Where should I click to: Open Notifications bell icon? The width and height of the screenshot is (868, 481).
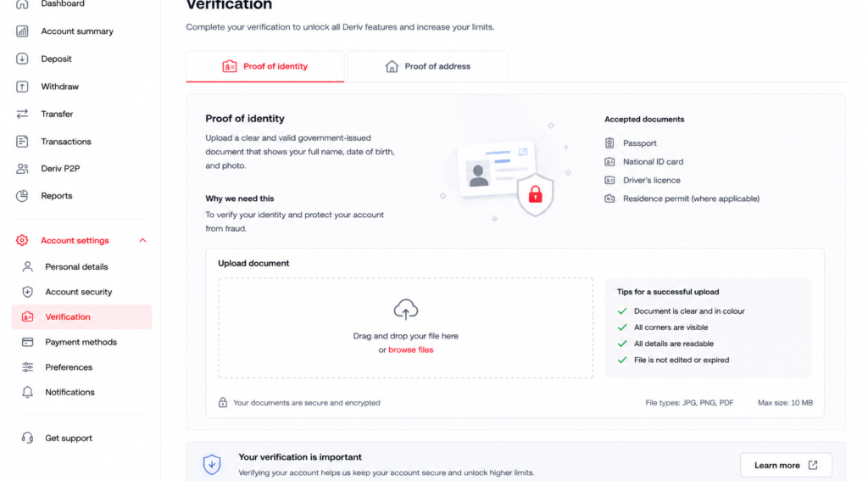coord(27,392)
